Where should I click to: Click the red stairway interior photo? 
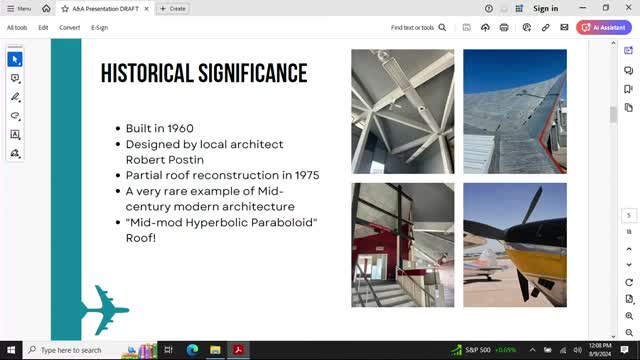pyautogui.click(x=402, y=245)
